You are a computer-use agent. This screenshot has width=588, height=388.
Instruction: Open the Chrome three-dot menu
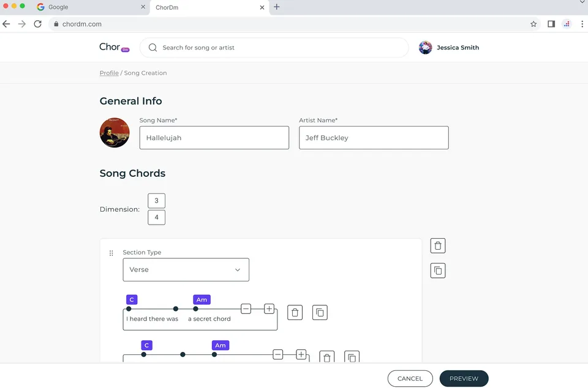[582, 24]
